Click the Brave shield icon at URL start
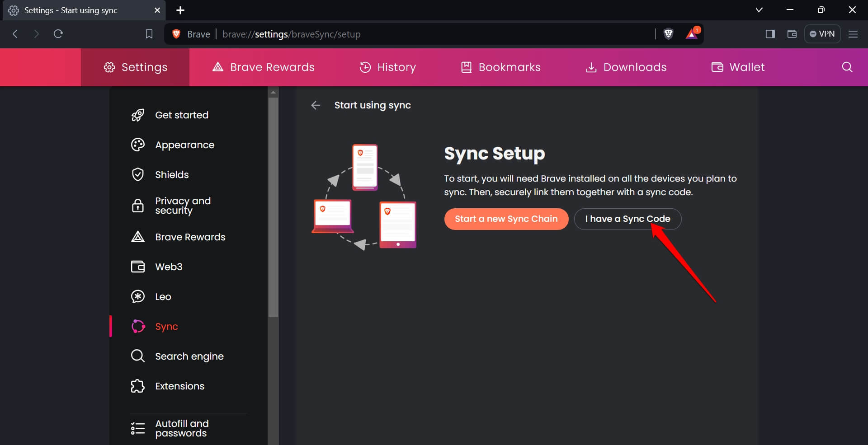This screenshot has width=868, height=445. pos(177,34)
